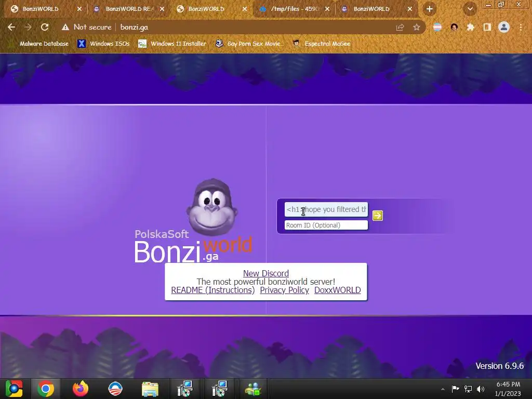Open the Privacy Policy link
The width and height of the screenshot is (532, 399).
click(284, 290)
